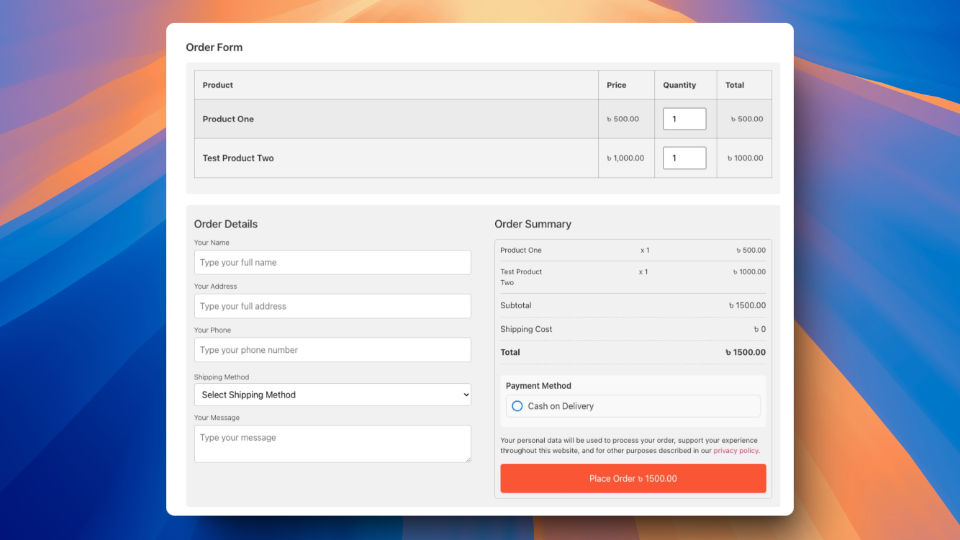960x540 pixels.
Task: Click inside the Your Message textarea
Action: (332, 443)
